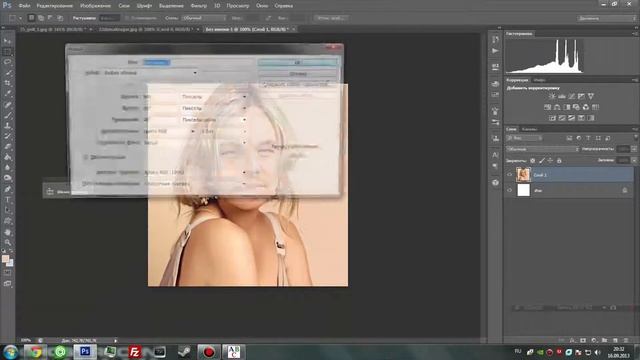Open FileZilla from the taskbar
This screenshot has width=640, height=360.
point(135,351)
